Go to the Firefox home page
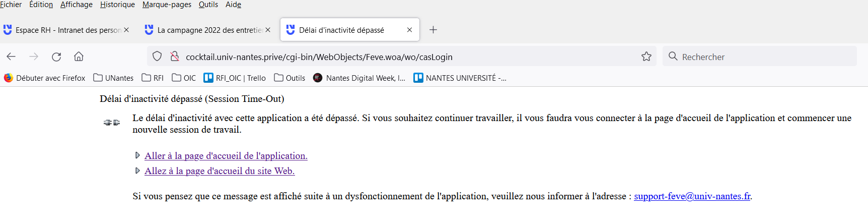This screenshot has width=868, height=222. coord(79,57)
